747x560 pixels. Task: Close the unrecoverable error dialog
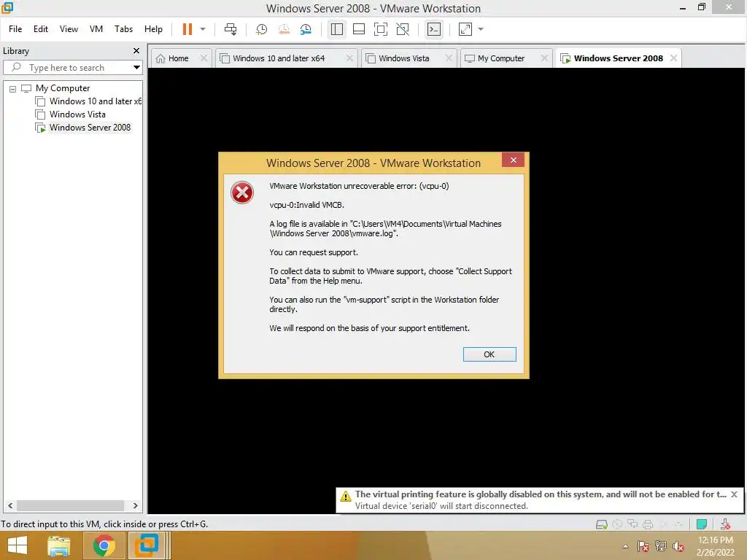point(513,160)
